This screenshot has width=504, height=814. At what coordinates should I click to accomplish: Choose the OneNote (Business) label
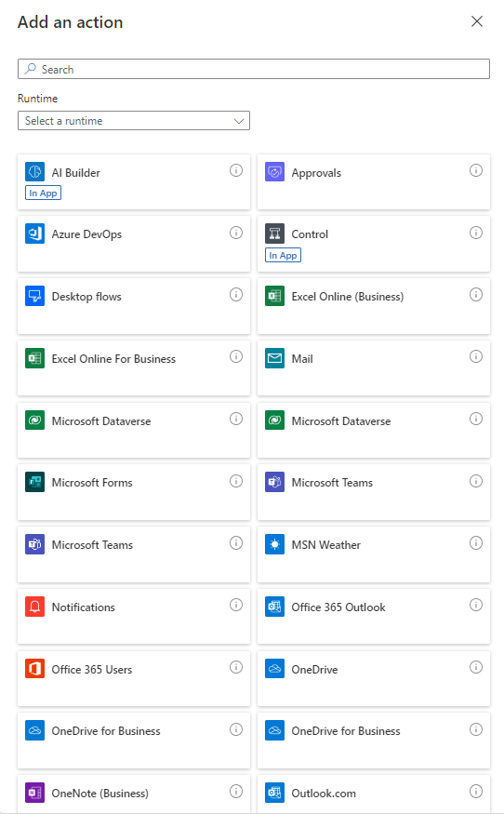coord(100,794)
